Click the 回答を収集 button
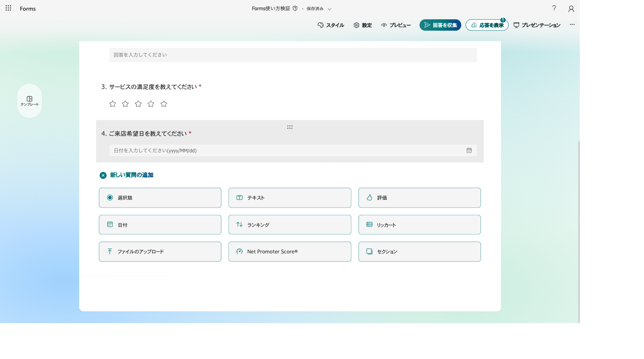This screenshot has height=359, width=644. (440, 25)
